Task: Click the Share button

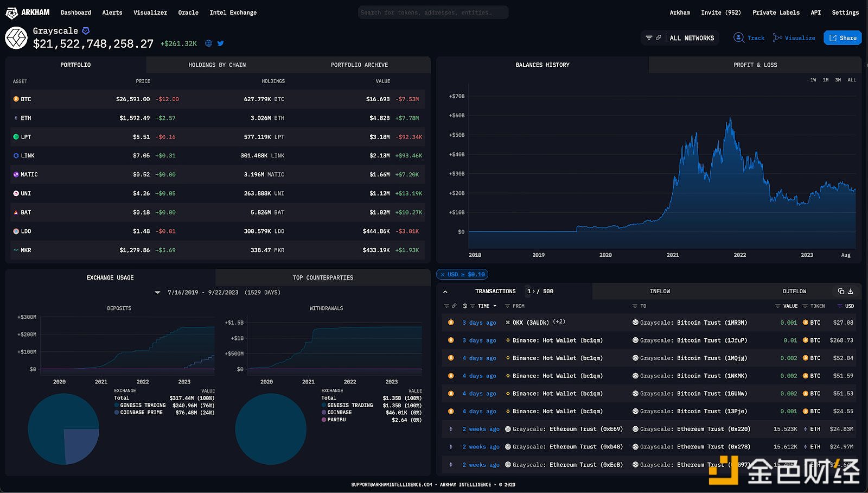Action: 843,38
